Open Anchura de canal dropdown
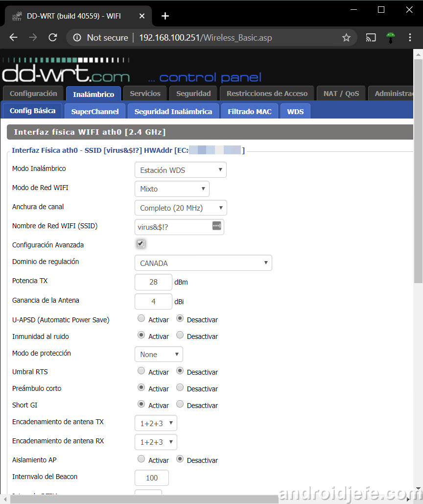Screen dimensions: 423x504 [180, 208]
